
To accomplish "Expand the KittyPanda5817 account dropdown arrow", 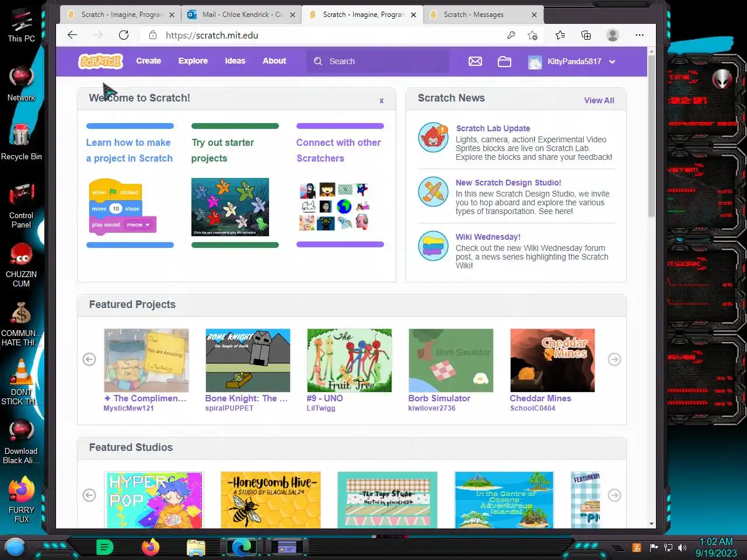I will [612, 61].
